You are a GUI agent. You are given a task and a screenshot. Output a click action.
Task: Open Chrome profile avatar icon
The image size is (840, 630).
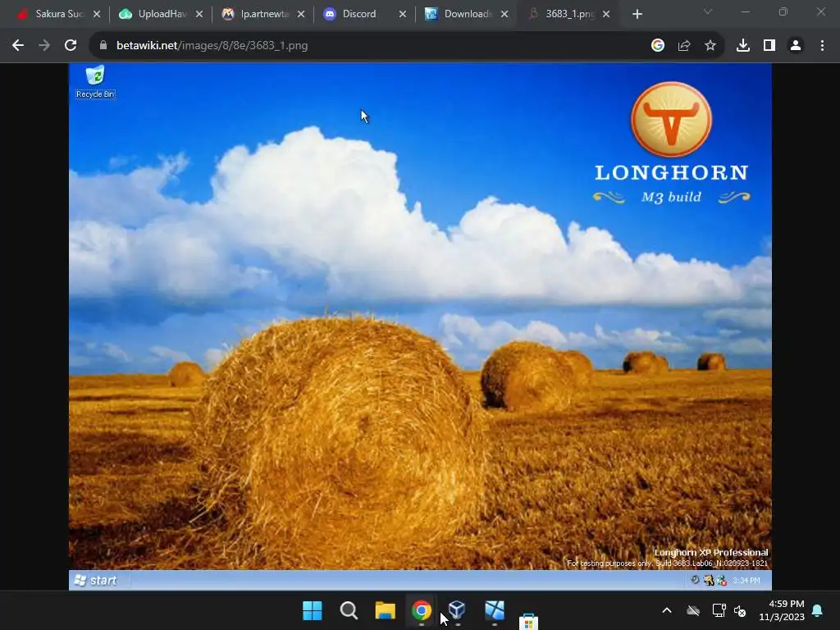[796, 46]
